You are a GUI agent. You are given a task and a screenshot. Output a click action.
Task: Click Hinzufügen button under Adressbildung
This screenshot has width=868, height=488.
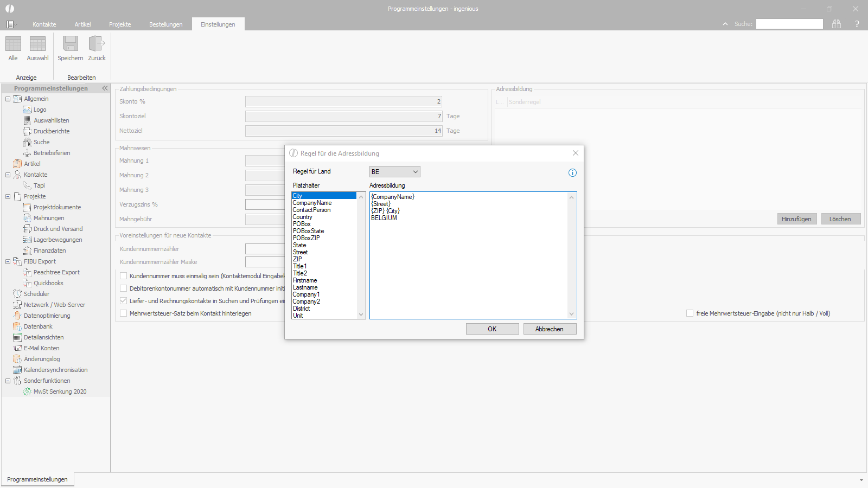coord(797,219)
